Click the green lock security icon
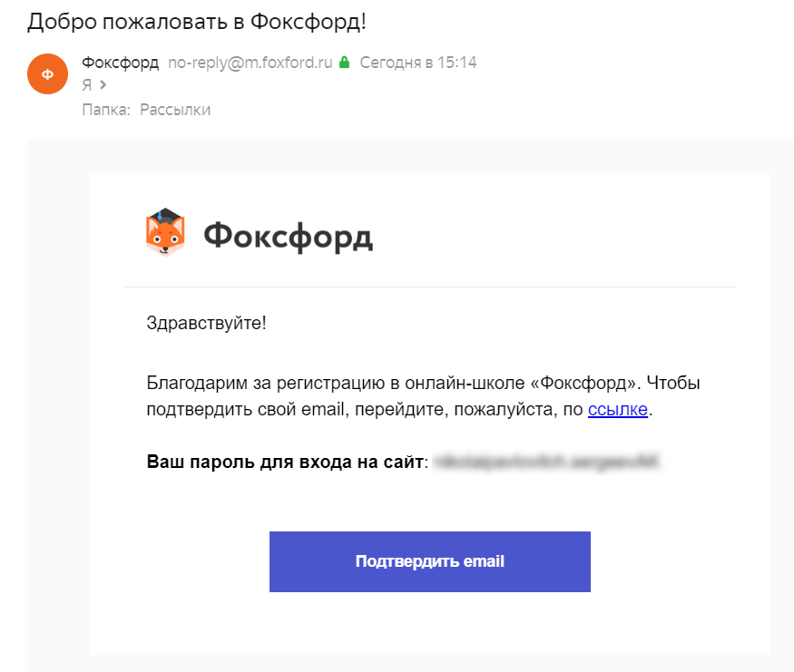 click(x=344, y=63)
